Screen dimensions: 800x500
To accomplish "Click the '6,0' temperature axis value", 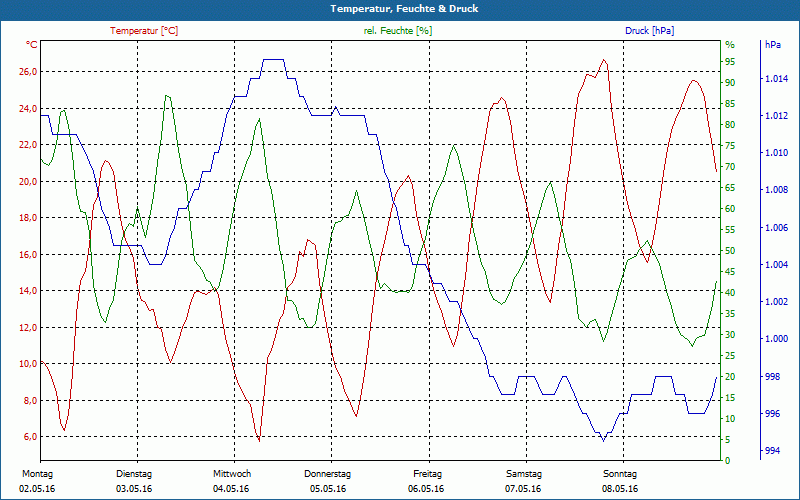I will click(x=30, y=437).
